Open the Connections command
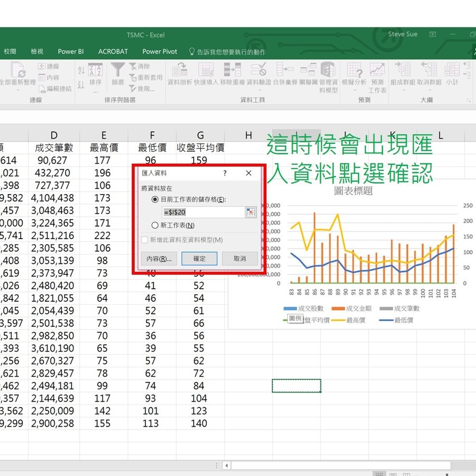The image size is (476, 476). click(x=49, y=66)
